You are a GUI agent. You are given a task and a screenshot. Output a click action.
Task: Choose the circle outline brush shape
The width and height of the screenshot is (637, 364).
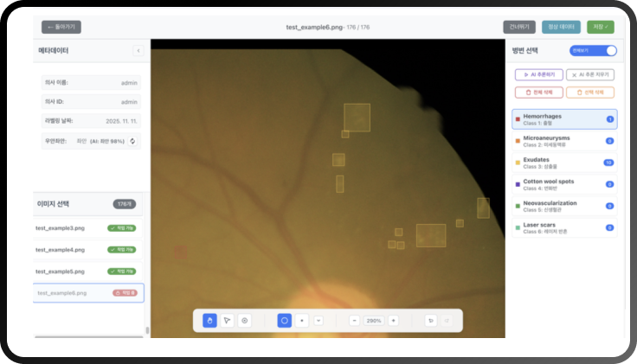click(x=285, y=321)
